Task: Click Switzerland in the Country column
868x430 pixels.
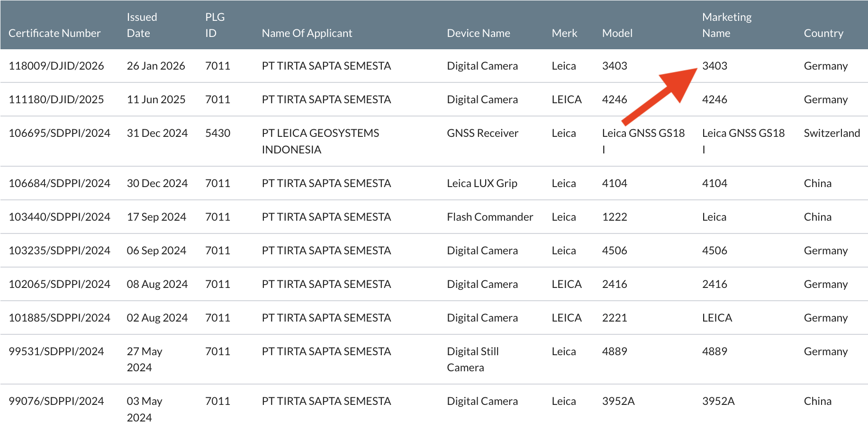Action: pos(832,133)
